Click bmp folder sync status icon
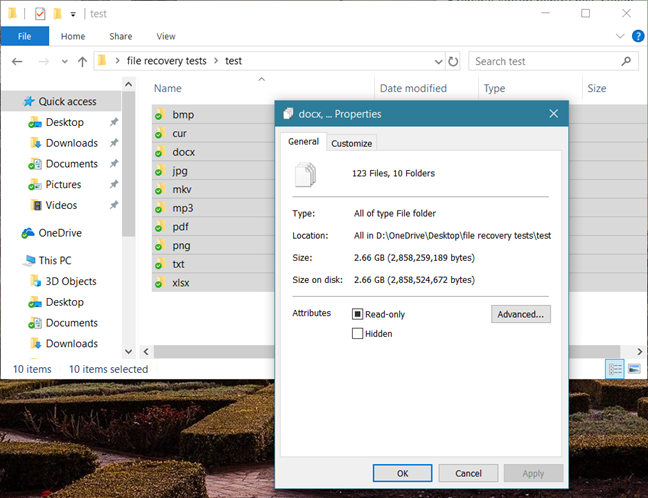This screenshot has height=498, width=648. click(x=158, y=117)
